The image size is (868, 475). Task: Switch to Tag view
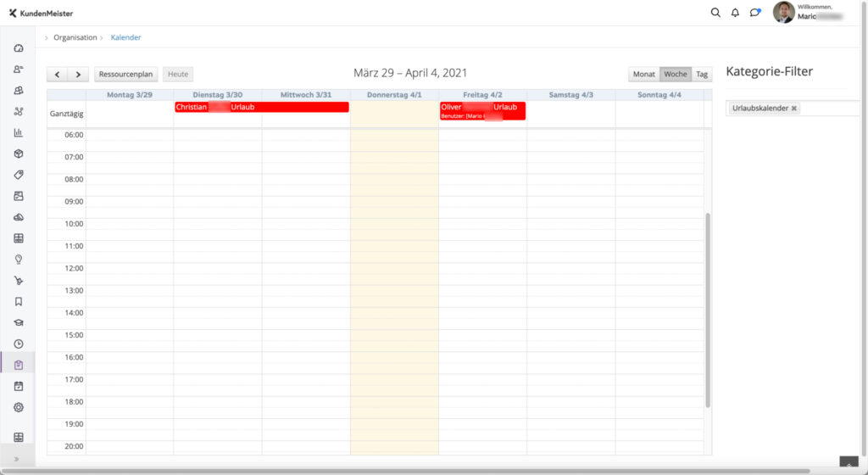(x=702, y=74)
